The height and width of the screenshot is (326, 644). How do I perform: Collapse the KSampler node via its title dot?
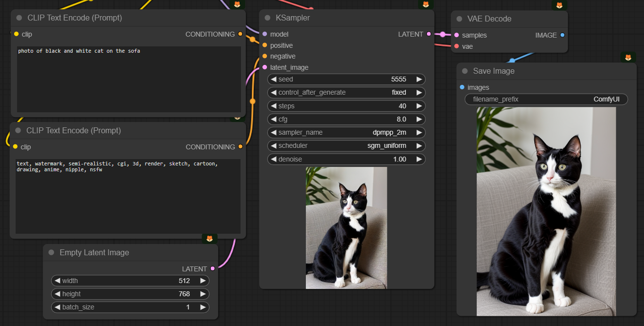point(267,18)
